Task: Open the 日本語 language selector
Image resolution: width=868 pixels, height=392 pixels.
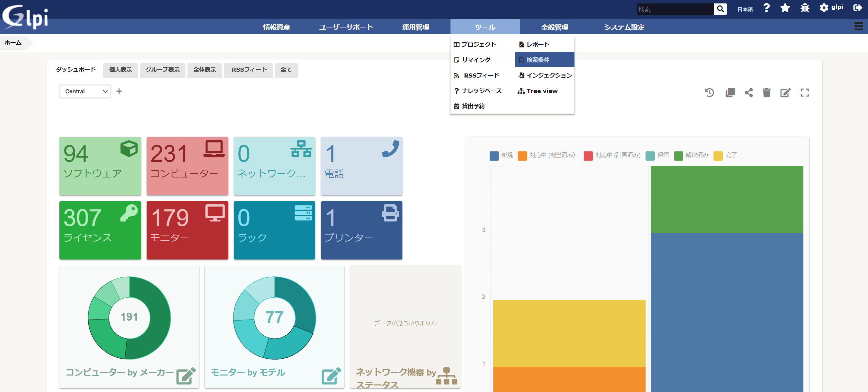Action: tap(745, 9)
